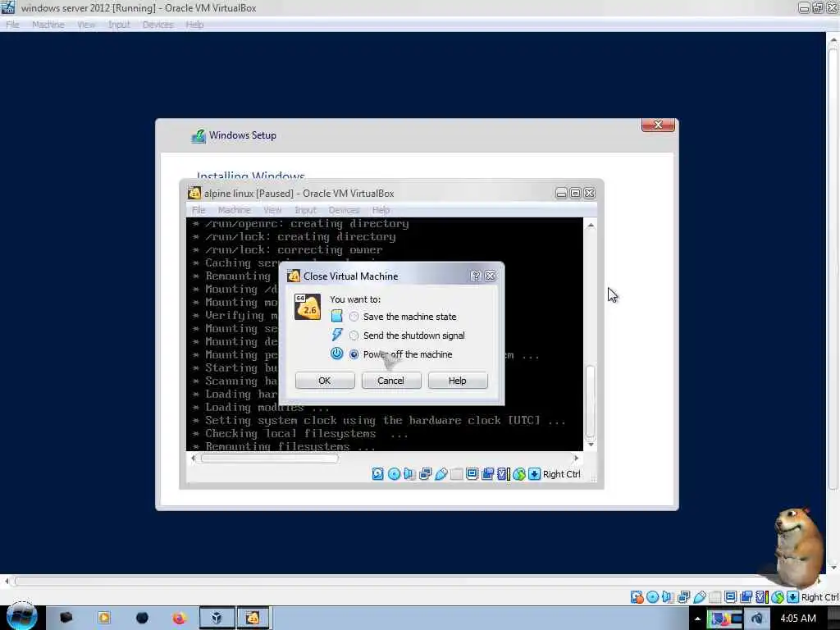The height and width of the screenshot is (630, 840).
Task: Open View menu in alpine linux window
Action: coord(272,210)
